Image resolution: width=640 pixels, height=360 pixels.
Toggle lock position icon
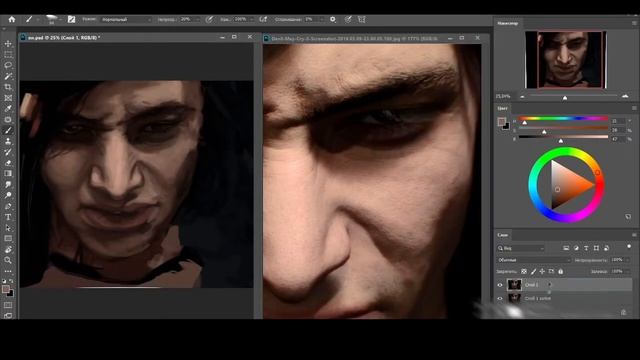[x=542, y=271]
